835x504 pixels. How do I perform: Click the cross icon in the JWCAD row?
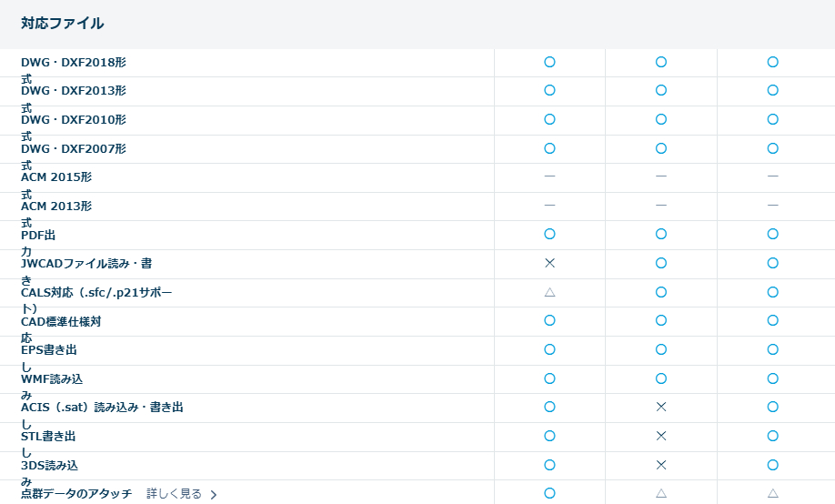coord(549,263)
